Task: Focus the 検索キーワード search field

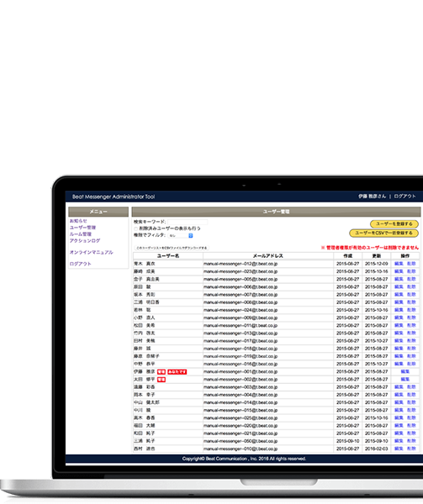Action: pos(188,222)
